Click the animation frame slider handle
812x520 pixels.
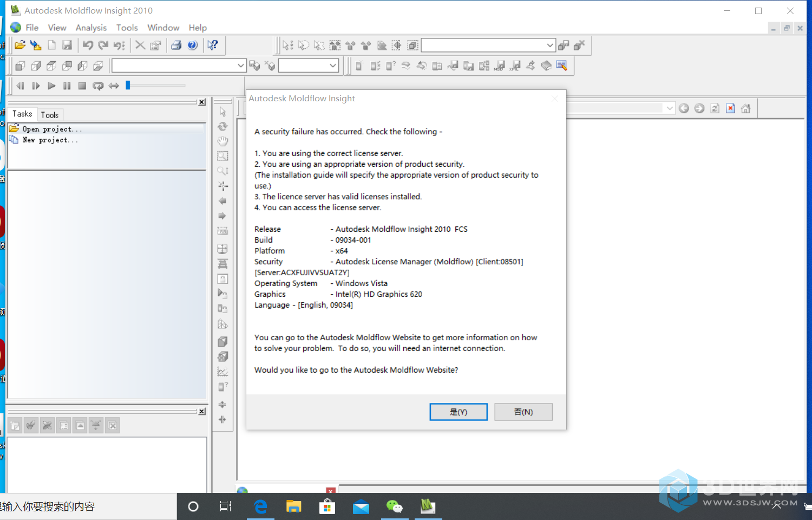point(128,85)
